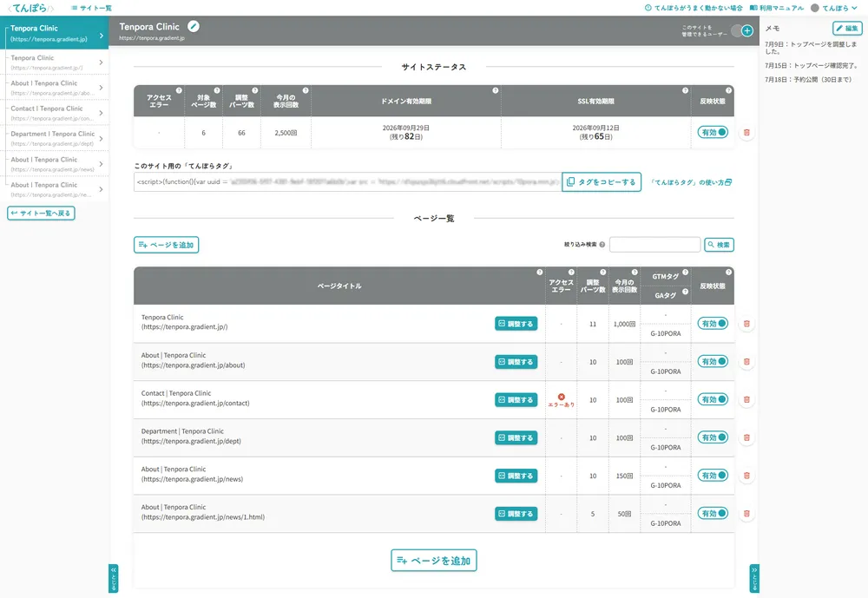Screen dimensions: 868x598
Task: Click 調整する for the /news/1.html page
Action: (x=516, y=514)
